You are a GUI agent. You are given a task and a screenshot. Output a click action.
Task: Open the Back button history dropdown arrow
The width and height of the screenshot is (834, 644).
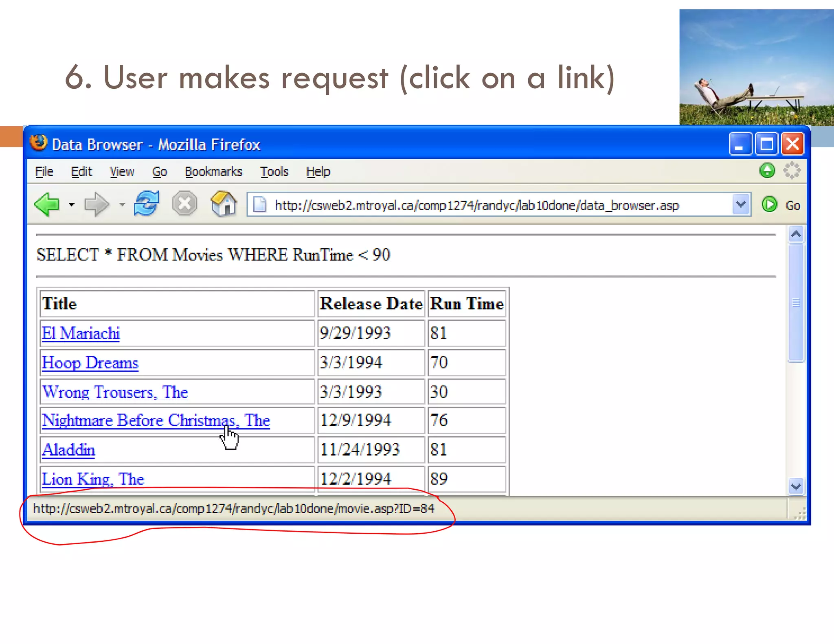click(72, 204)
